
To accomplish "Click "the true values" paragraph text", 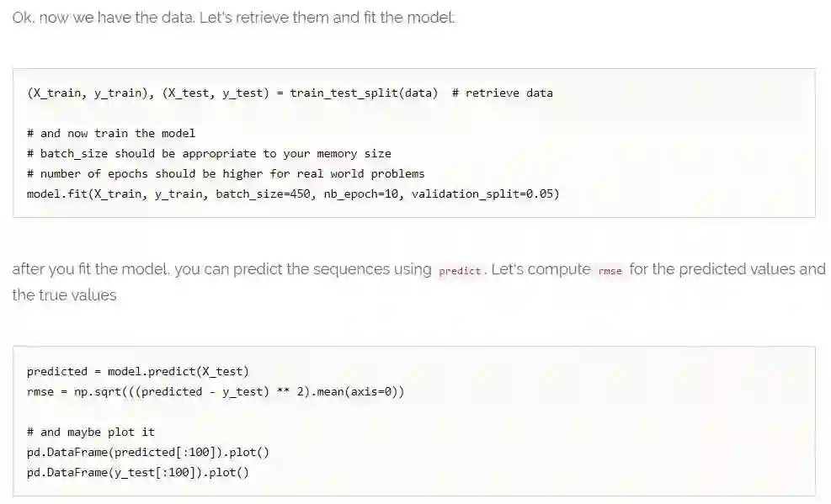I will click(64, 295).
